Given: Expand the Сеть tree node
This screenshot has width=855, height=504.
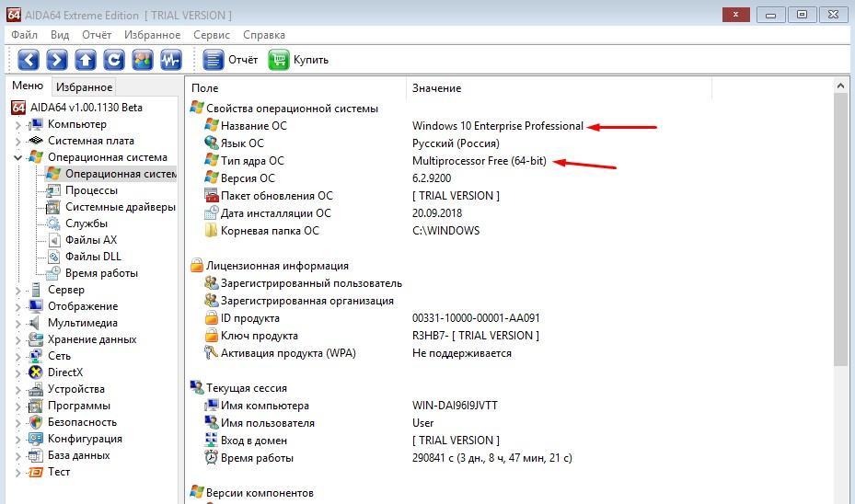Looking at the screenshot, I should (17, 356).
